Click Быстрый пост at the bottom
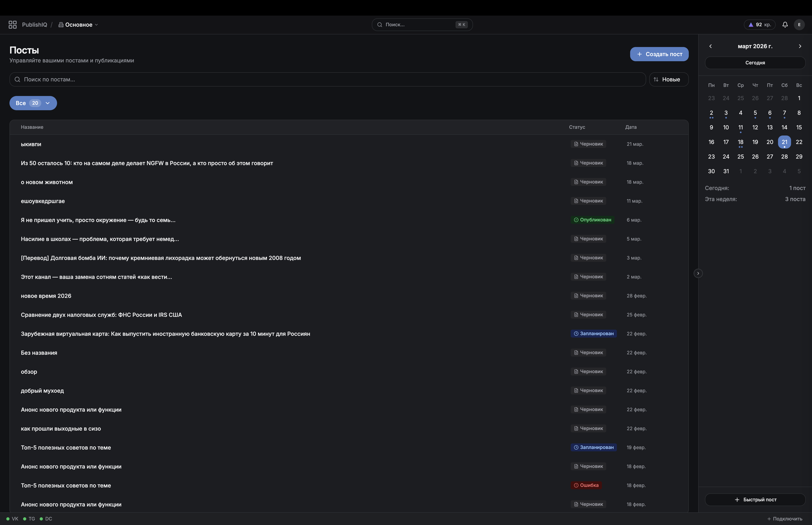Screen dimensions: 812x525 (x=755, y=500)
